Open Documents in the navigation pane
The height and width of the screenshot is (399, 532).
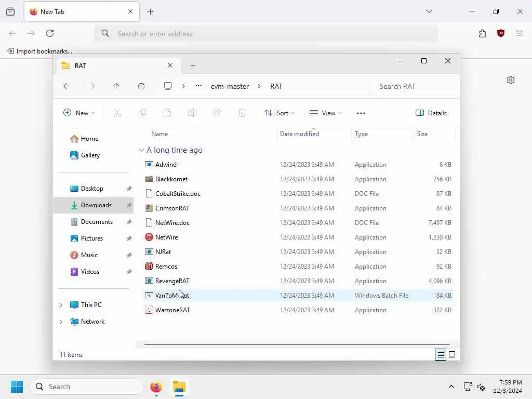pos(97,221)
